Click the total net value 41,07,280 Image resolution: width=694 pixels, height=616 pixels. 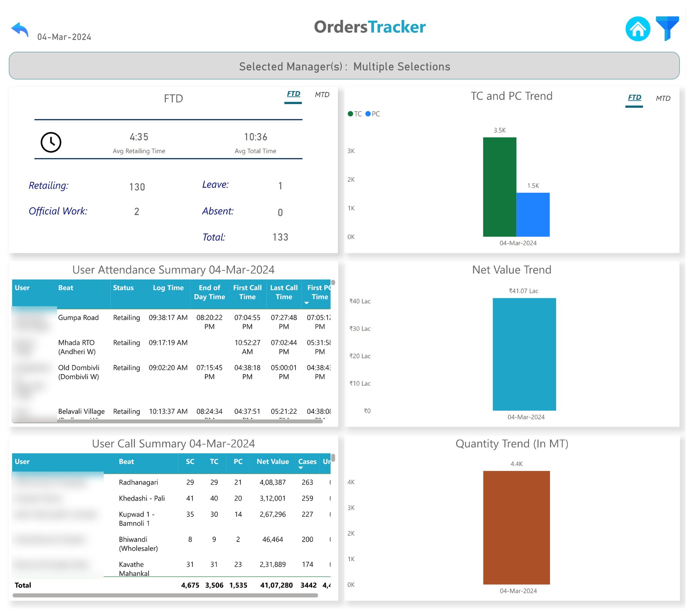276,586
